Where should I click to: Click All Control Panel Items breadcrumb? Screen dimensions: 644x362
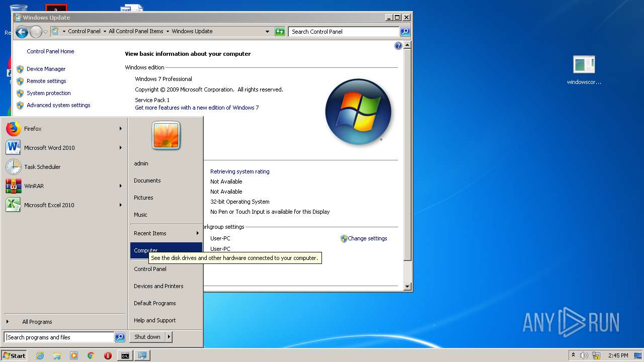[x=136, y=31]
